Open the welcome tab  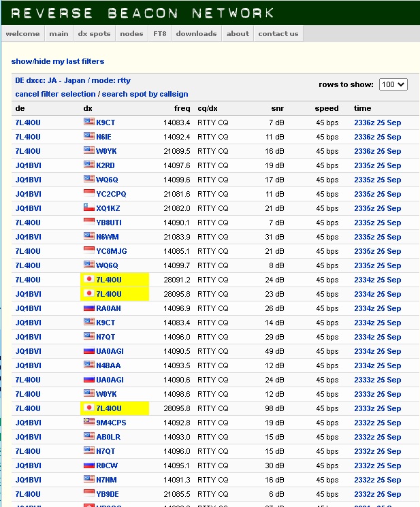pyautogui.click(x=22, y=33)
